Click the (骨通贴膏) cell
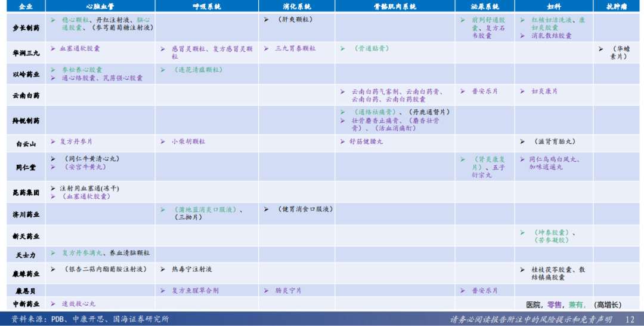 click(371, 48)
